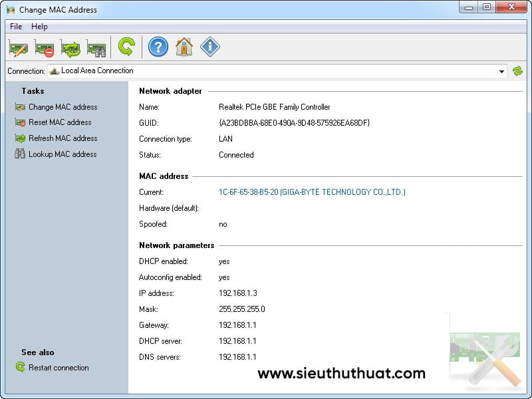Click the Home page house icon
The image size is (532, 399).
tap(184, 47)
